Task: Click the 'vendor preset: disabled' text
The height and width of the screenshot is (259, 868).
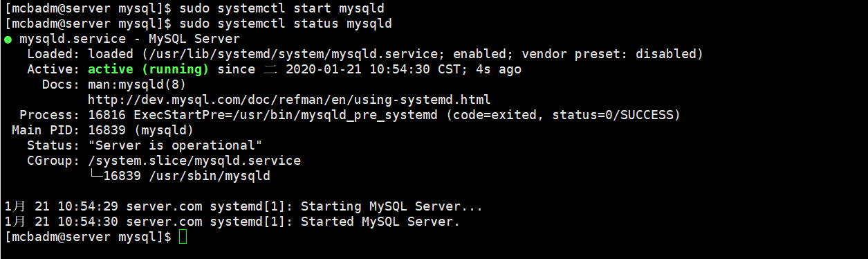Action: tap(609, 54)
